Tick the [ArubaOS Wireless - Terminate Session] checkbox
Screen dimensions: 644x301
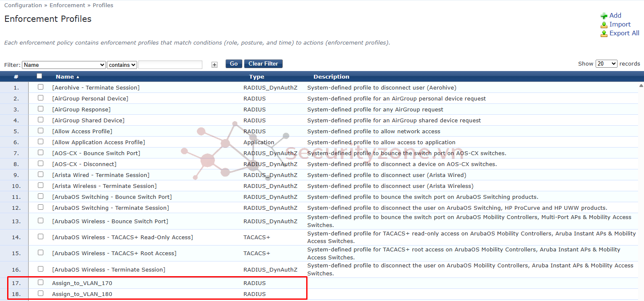(x=40, y=269)
